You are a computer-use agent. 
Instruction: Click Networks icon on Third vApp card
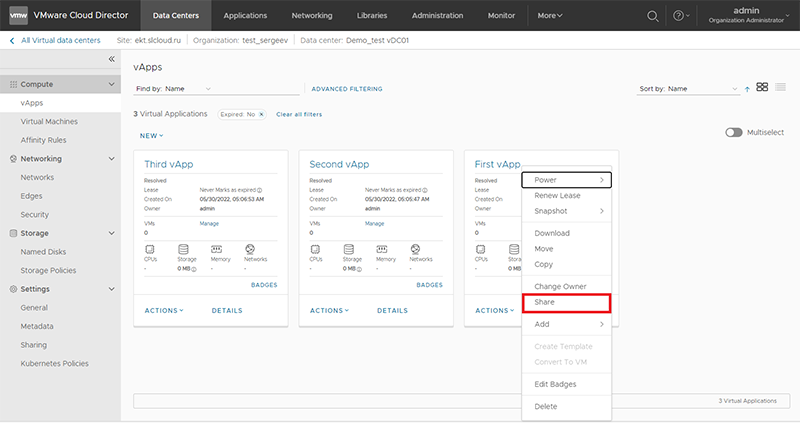coord(250,249)
